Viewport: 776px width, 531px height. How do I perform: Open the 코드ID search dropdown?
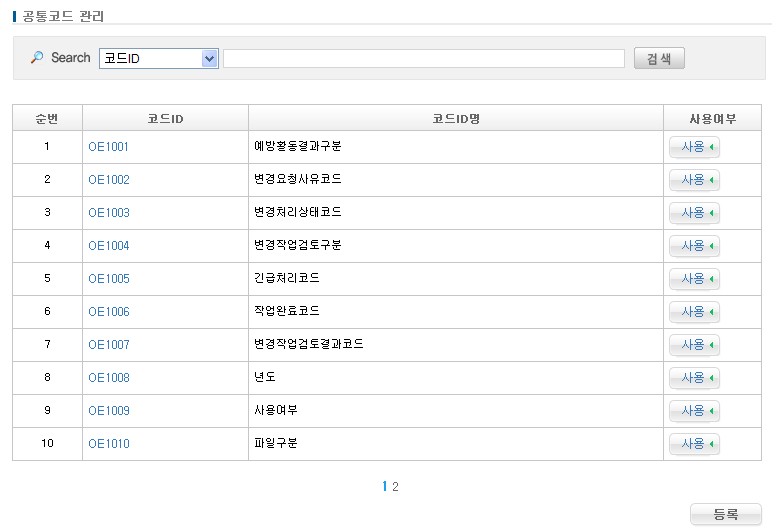(159, 59)
